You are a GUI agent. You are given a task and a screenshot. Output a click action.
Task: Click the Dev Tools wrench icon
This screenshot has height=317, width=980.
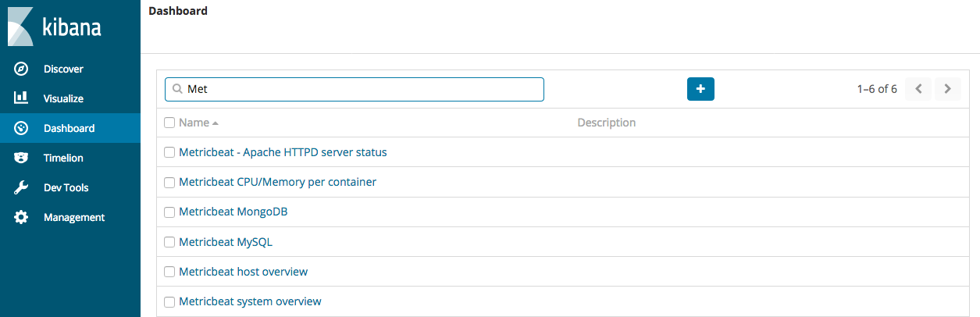[22, 187]
